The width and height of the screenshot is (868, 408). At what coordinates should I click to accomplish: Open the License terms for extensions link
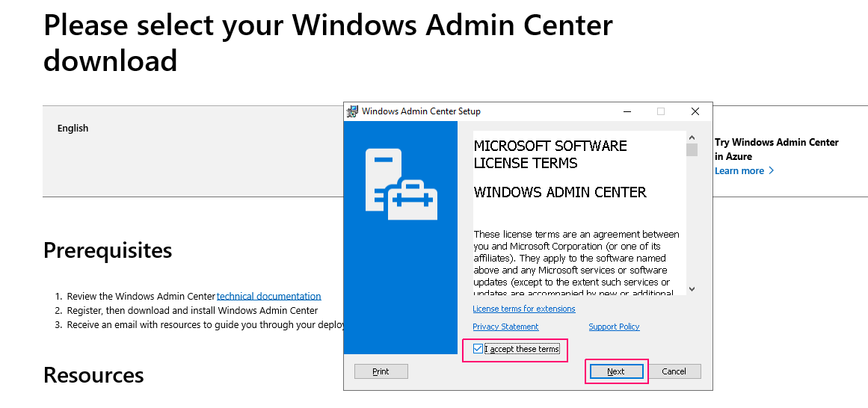523,309
